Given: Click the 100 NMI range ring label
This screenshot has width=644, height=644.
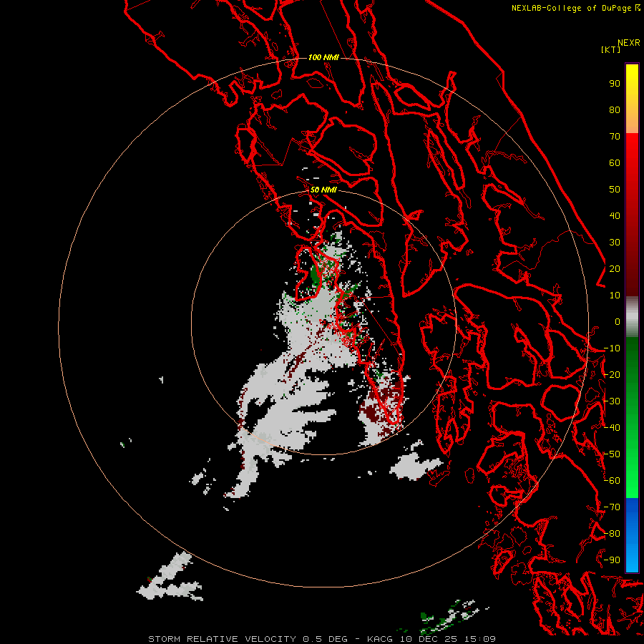Looking at the screenshot, I should click(x=323, y=57).
